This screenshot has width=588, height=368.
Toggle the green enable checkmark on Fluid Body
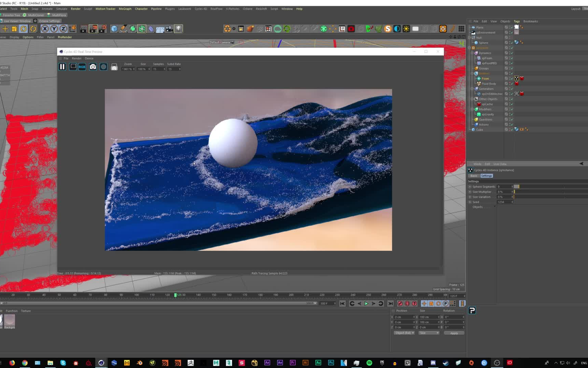point(512,83)
